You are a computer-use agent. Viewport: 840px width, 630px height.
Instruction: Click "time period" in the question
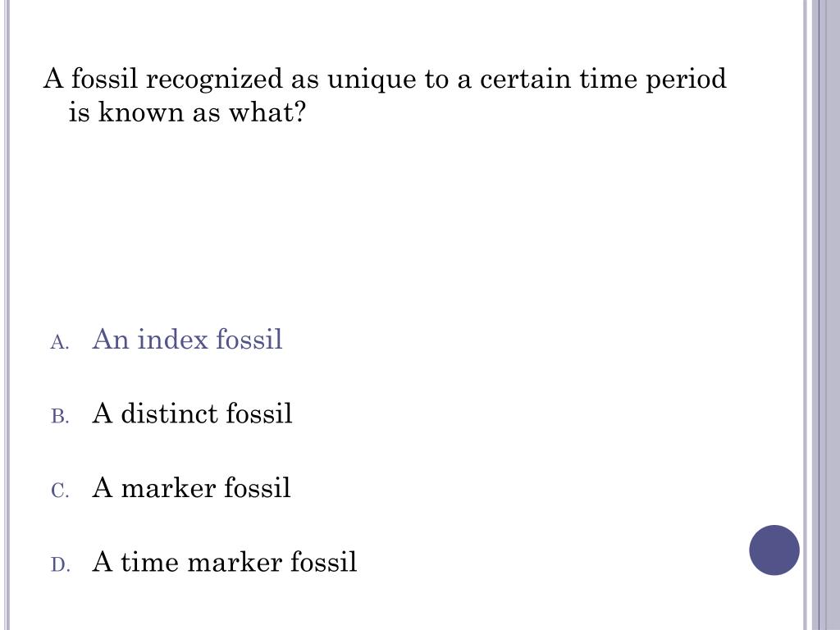[x=653, y=80]
